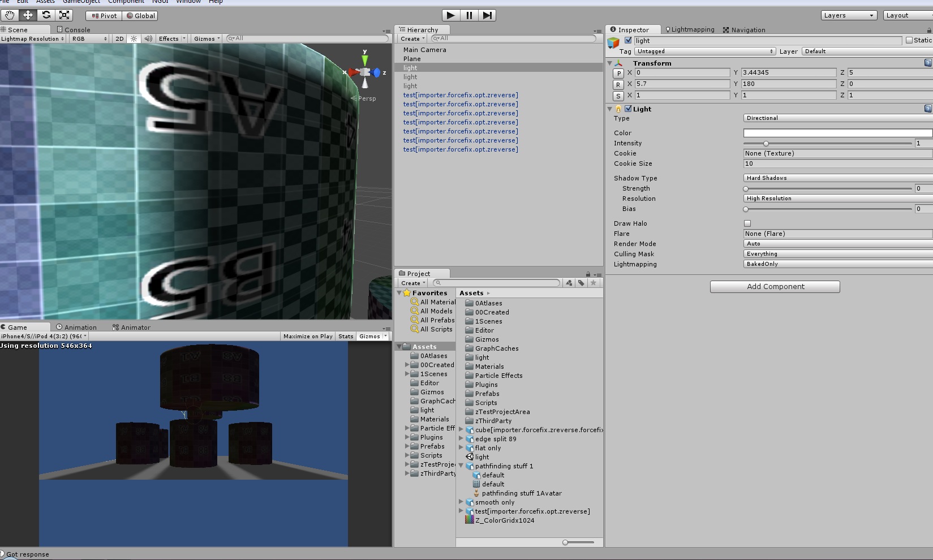Toggle Maximize on Play
This screenshot has height=560, width=933.
point(308,336)
